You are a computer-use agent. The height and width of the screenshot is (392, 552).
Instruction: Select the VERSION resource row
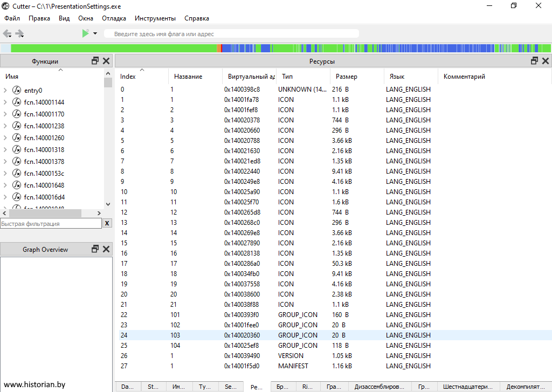pos(291,356)
